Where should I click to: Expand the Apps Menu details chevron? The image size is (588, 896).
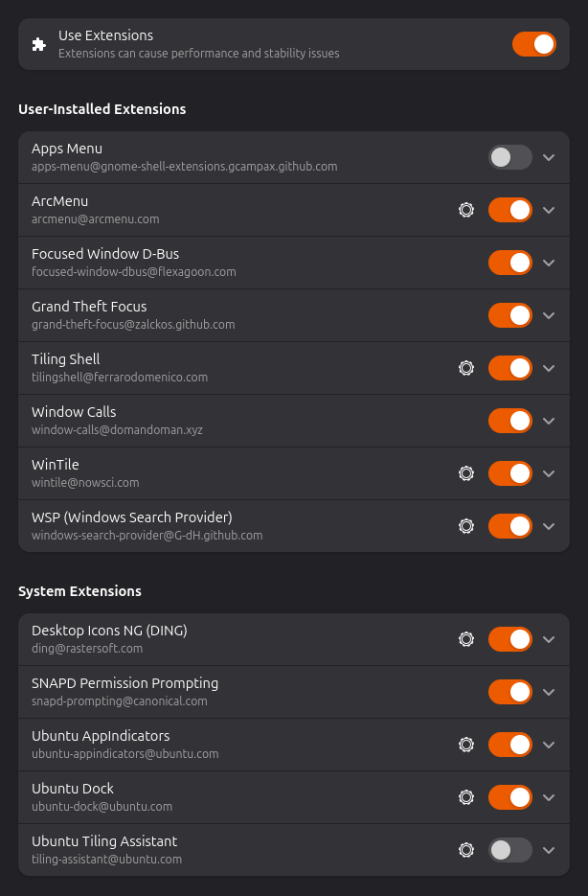coord(549,157)
